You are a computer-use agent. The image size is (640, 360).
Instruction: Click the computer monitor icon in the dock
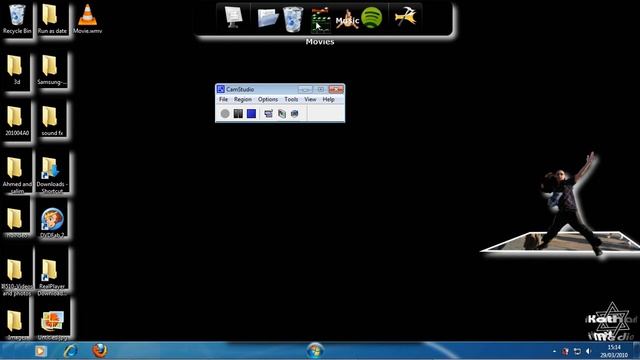[x=233, y=18]
